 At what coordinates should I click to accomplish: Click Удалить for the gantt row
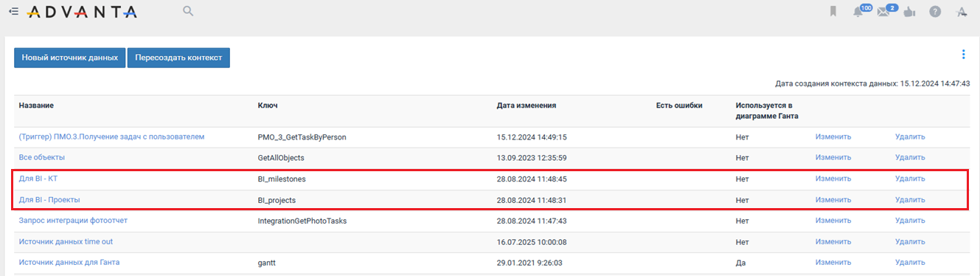[x=910, y=262]
